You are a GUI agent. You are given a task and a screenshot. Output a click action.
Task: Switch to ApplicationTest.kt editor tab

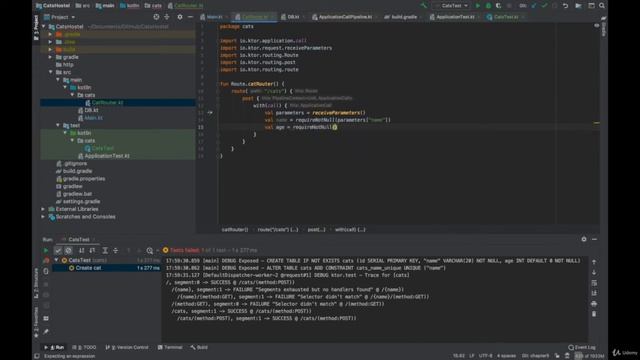(456, 17)
